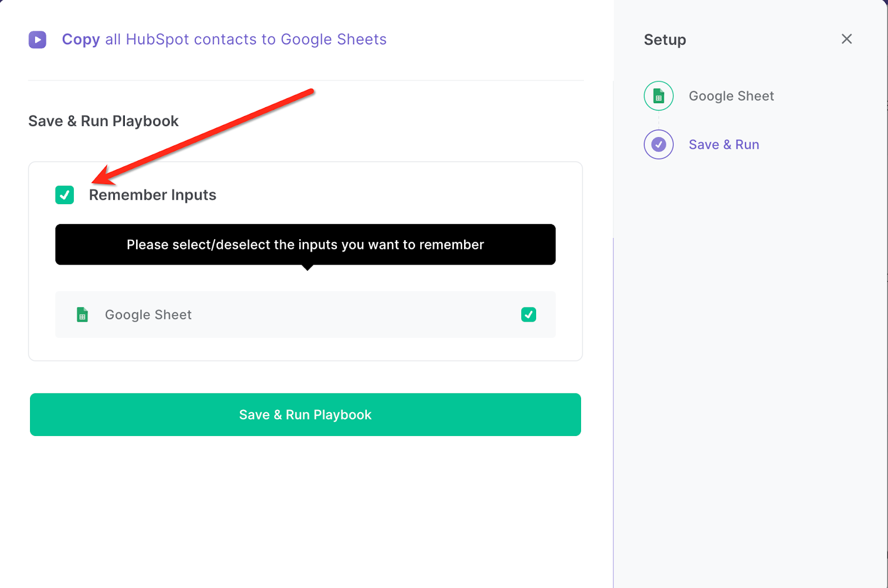This screenshot has width=888, height=588.
Task: Expand the Google Sheet setup step
Action: coord(730,95)
